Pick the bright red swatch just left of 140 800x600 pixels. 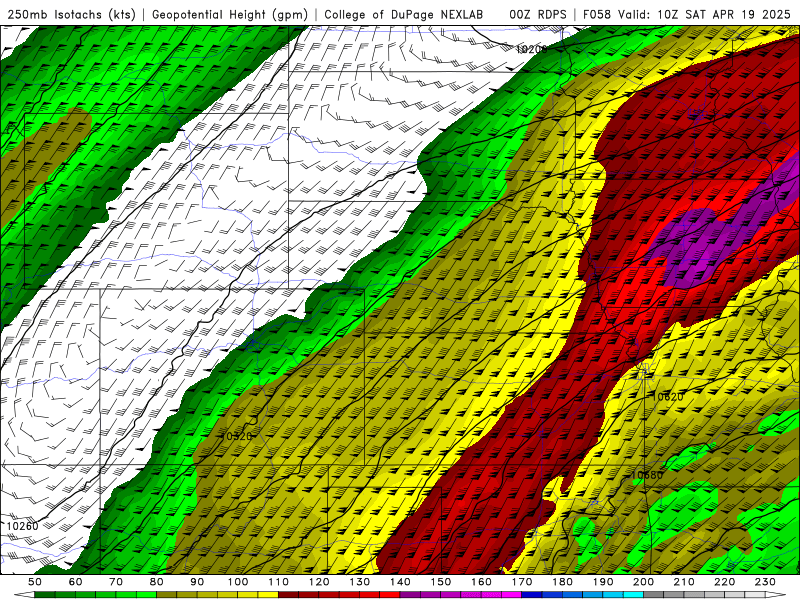(x=390, y=595)
